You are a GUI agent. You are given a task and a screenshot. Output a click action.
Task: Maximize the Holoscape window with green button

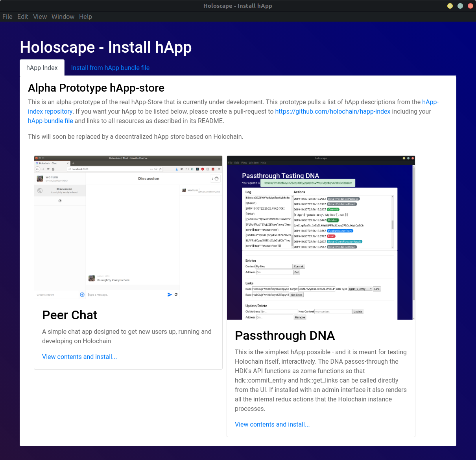[x=460, y=6]
